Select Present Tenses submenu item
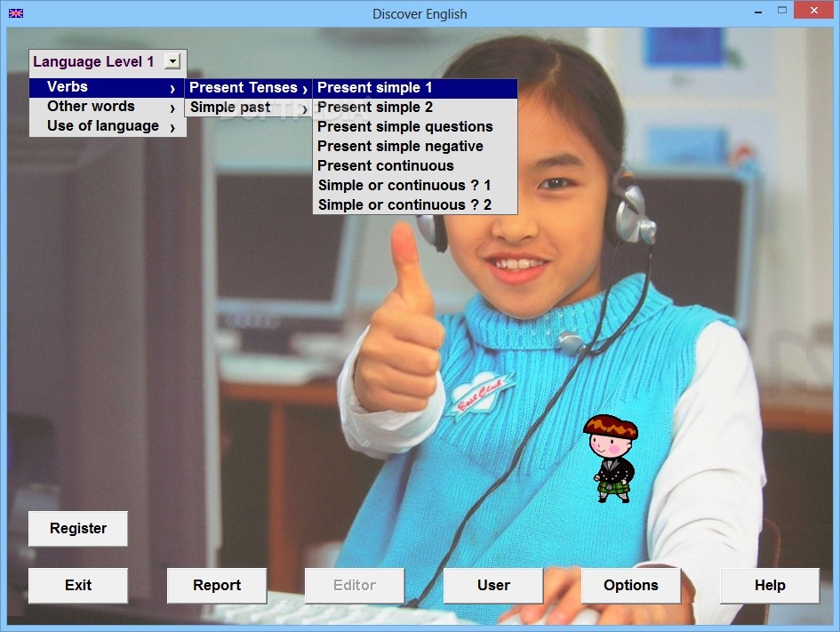This screenshot has width=840, height=632. coord(249,88)
